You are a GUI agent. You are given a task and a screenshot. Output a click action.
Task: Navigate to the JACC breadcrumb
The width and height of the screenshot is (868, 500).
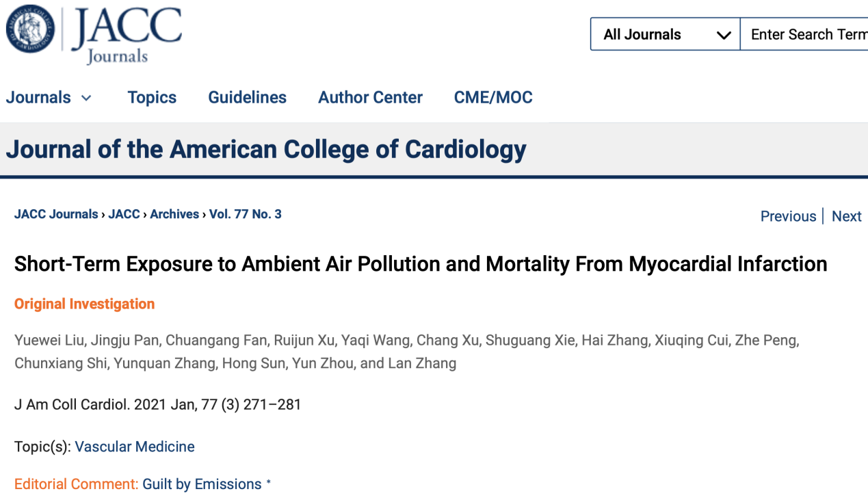[124, 214]
